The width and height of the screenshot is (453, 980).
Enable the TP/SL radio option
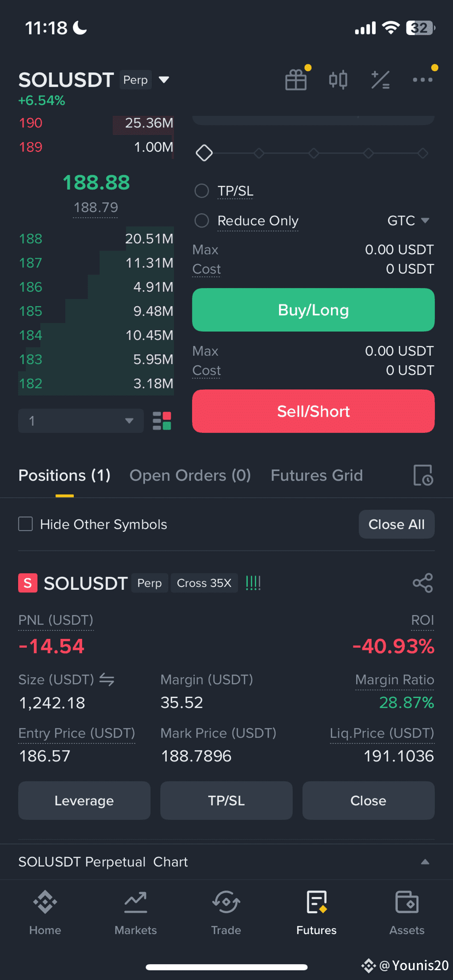tap(202, 191)
